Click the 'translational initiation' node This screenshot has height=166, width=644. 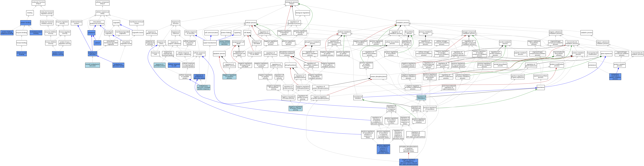coord(358,98)
